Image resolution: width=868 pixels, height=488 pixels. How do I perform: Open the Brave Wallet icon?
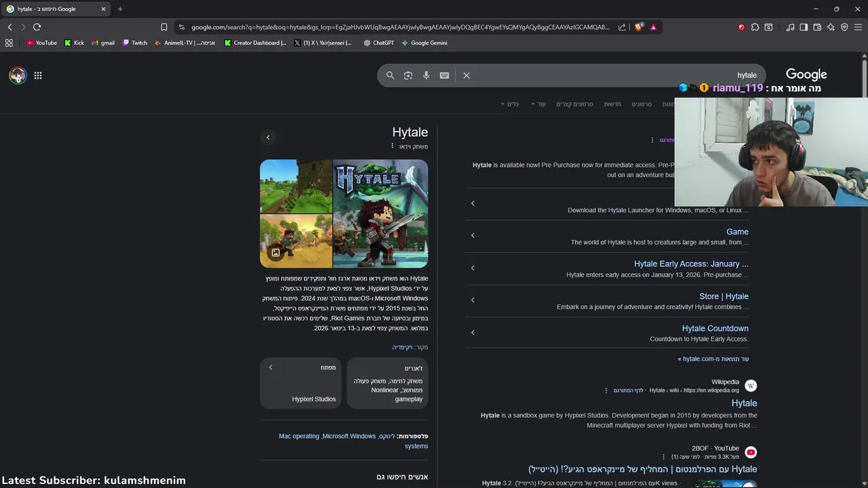(817, 27)
